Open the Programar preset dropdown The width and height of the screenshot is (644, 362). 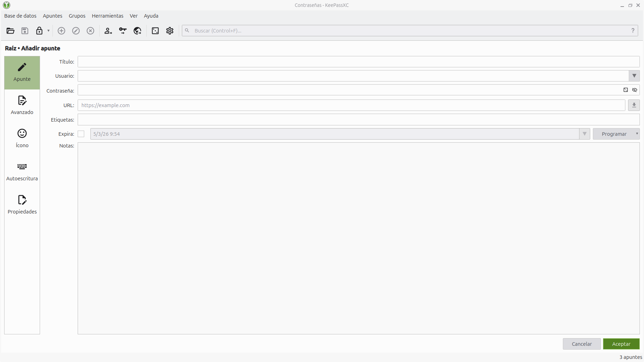(x=616, y=134)
